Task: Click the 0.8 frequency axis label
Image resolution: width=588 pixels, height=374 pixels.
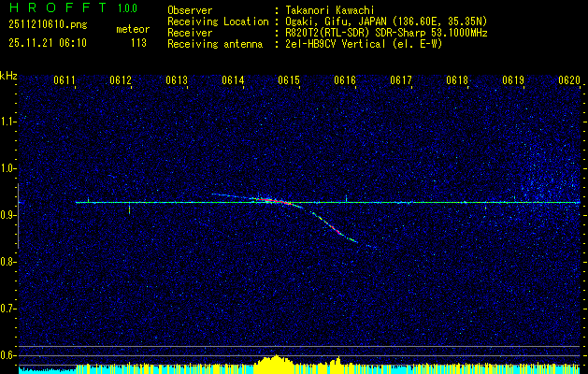Action: pyautogui.click(x=8, y=261)
